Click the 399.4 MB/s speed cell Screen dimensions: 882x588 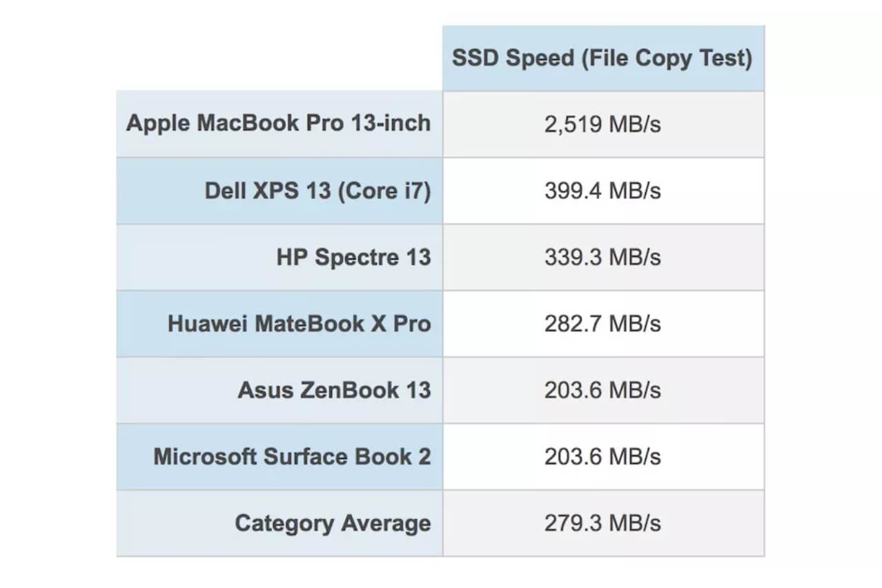603,190
